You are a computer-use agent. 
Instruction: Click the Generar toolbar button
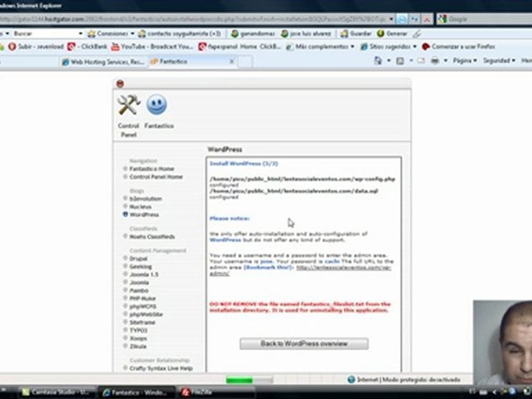(392, 34)
